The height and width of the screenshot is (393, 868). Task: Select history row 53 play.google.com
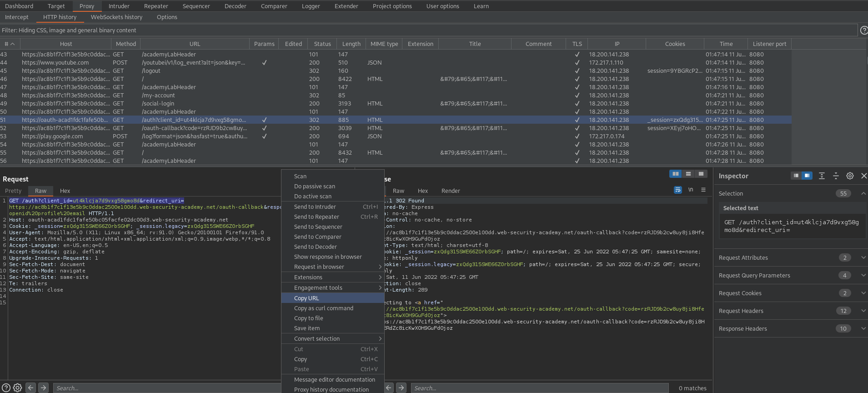pyautogui.click(x=396, y=136)
